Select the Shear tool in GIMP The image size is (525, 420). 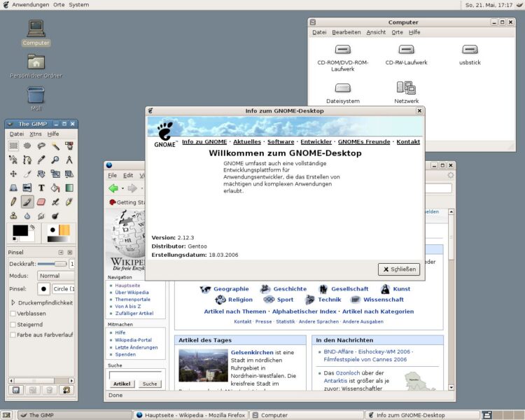point(69,174)
